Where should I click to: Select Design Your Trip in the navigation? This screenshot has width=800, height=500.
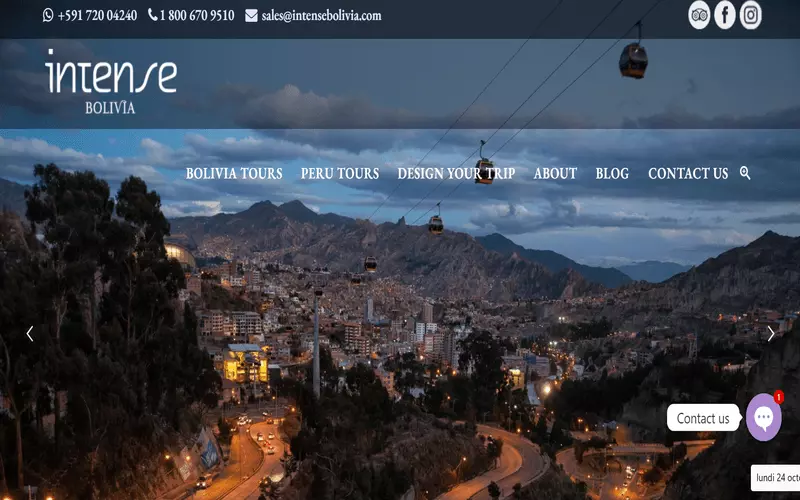coord(456,174)
